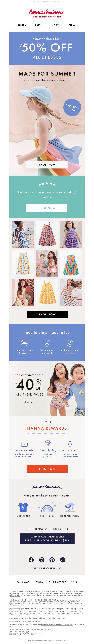This screenshot has height=644, width=94.
Task: Open the TikTok social icon
Action: (x=63, y=560)
